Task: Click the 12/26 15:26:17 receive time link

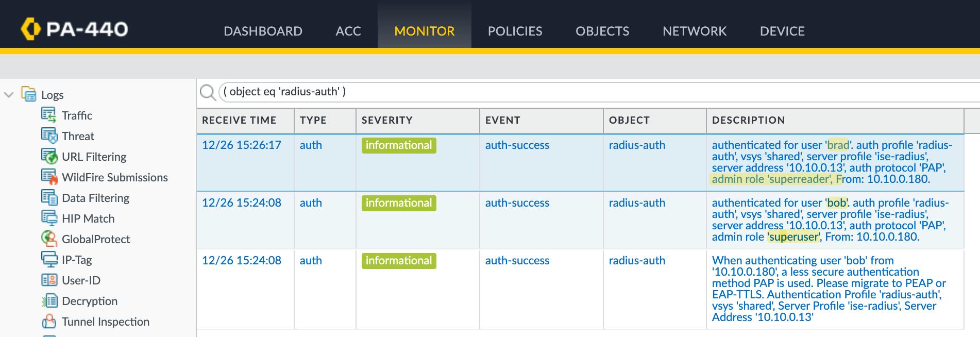Action: coord(241,145)
